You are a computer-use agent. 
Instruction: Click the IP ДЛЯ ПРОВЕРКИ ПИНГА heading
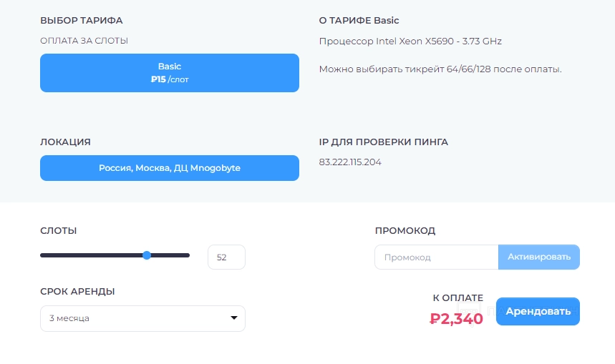pyautogui.click(x=383, y=142)
